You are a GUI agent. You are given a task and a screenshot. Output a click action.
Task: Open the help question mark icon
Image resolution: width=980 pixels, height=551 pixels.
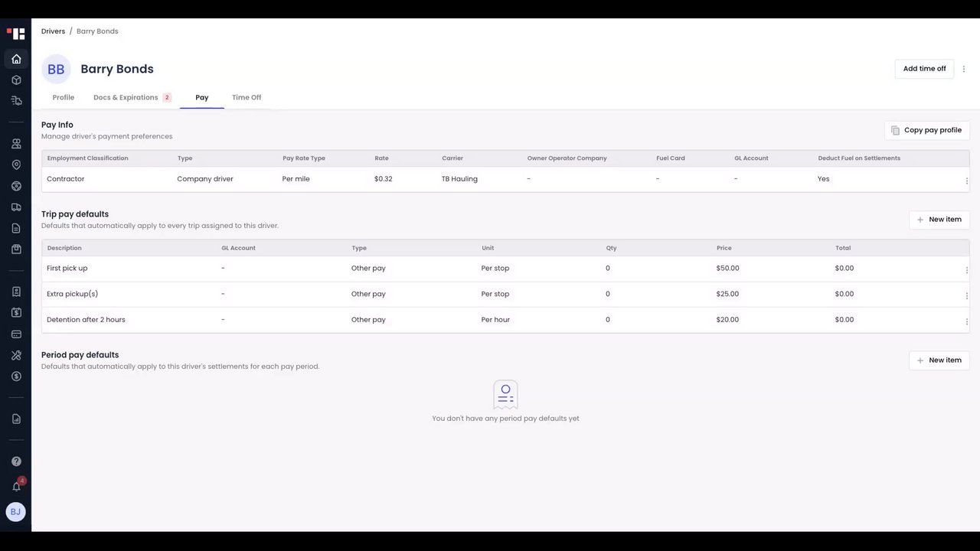(x=16, y=461)
